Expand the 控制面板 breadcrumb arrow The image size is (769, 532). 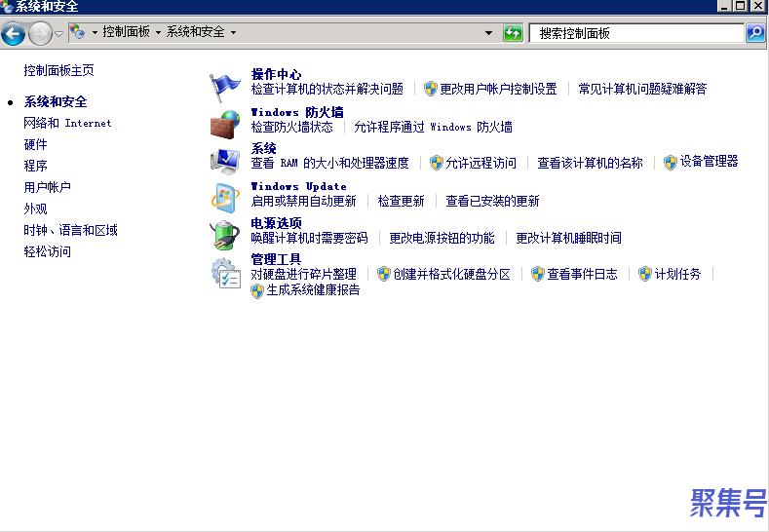tap(158, 32)
